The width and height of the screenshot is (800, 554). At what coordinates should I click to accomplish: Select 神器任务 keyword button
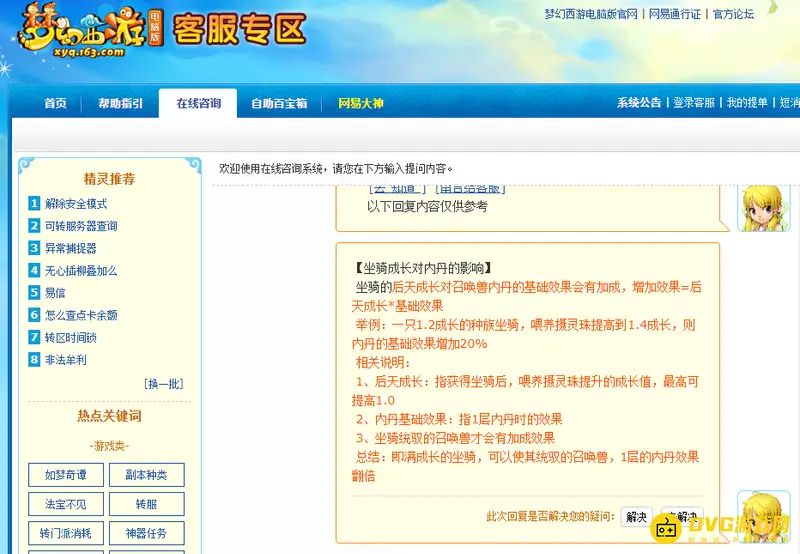coord(146,533)
